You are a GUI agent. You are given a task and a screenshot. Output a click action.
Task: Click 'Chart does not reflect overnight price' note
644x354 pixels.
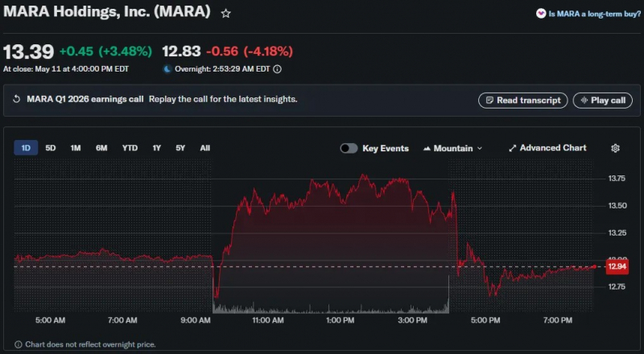pyautogui.click(x=90, y=344)
